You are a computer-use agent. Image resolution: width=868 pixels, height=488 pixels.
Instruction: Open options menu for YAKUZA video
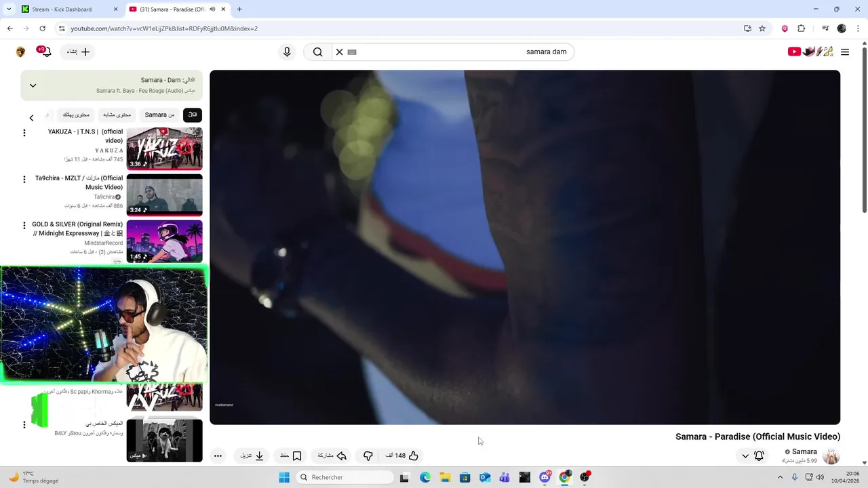pyautogui.click(x=24, y=133)
